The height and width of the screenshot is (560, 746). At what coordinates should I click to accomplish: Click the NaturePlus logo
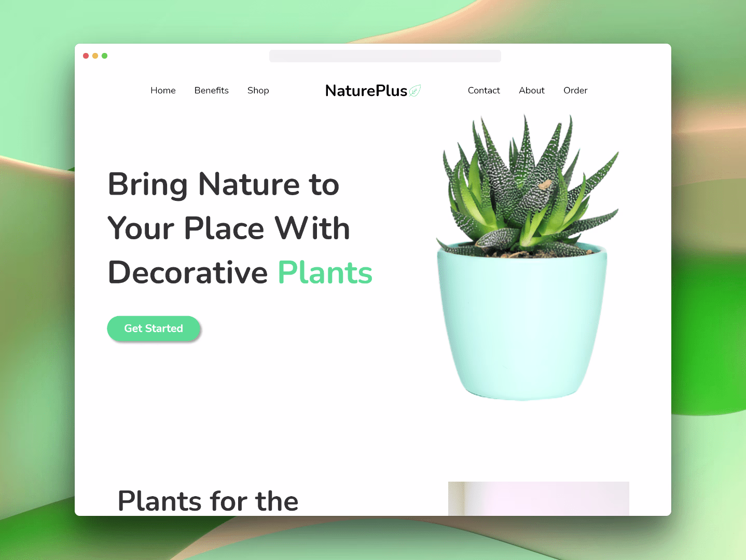[366, 90]
